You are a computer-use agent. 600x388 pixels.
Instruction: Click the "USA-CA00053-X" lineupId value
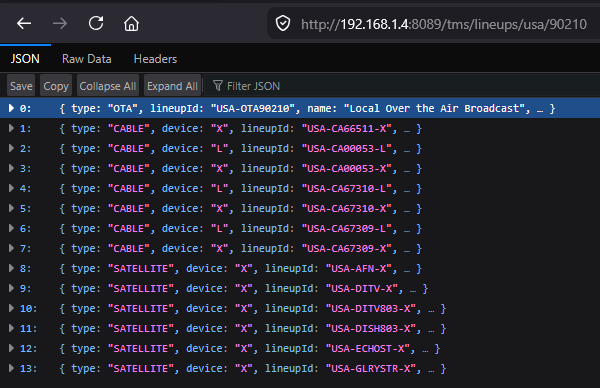coord(347,168)
